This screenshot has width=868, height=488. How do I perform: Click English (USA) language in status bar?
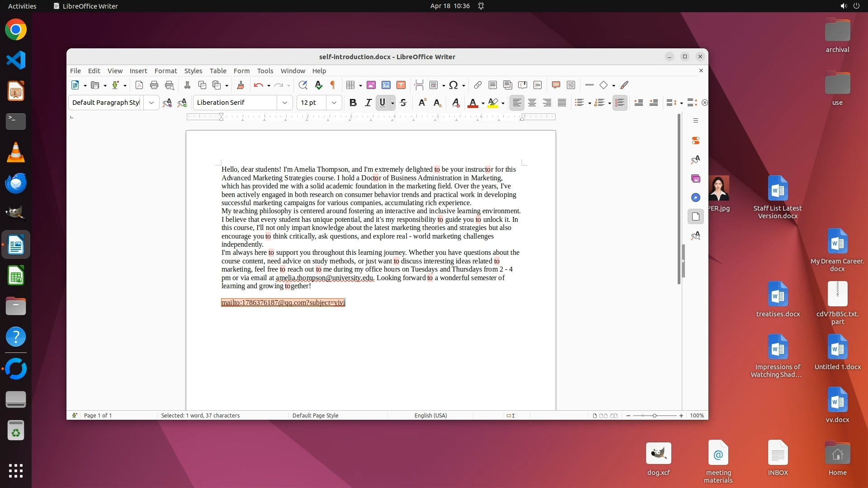(x=430, y=415)
